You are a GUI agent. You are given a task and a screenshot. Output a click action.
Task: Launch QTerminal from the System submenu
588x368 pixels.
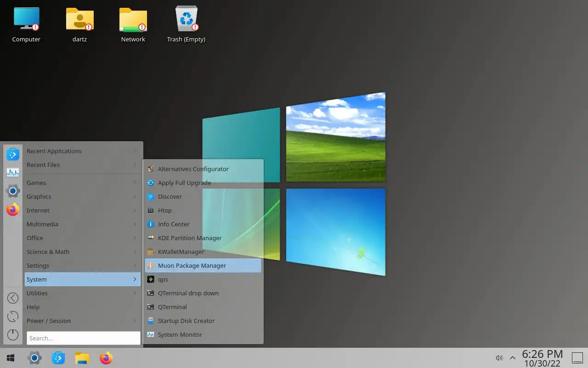pyautogui.click(x=203, y=307)
